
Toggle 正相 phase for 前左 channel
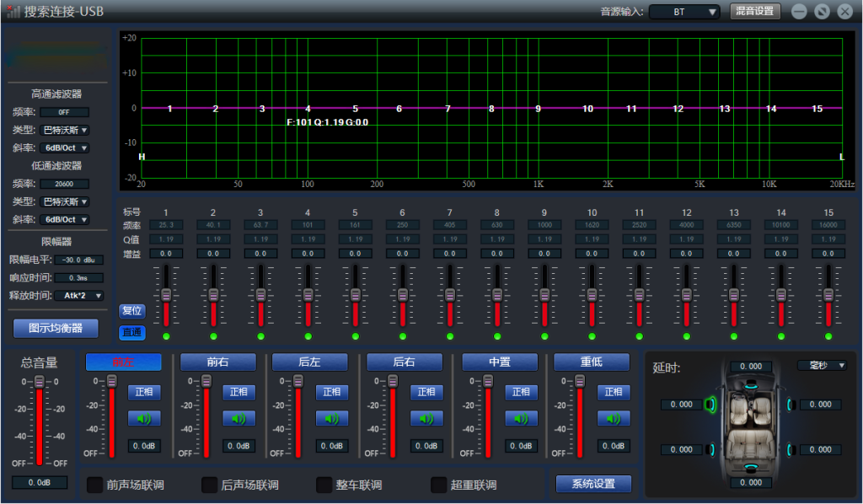144,392
